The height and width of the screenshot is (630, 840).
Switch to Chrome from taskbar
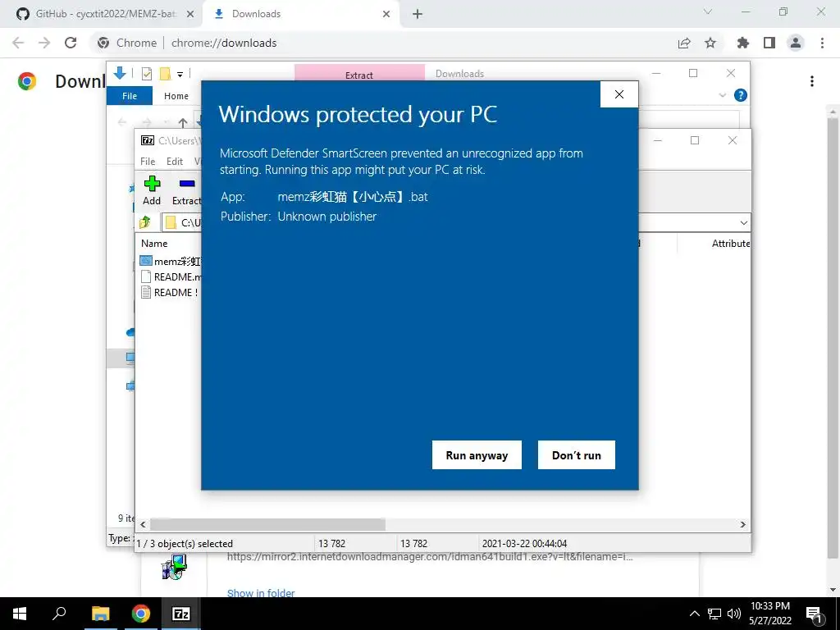pyautogui.click(x=141, y=614)
